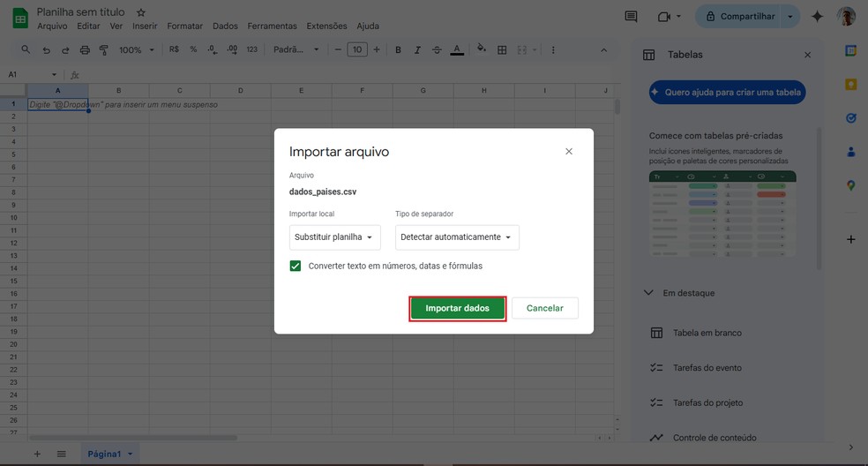868x466 pixels.
Task: Open the borders tool
Action: tap(502, 50)
